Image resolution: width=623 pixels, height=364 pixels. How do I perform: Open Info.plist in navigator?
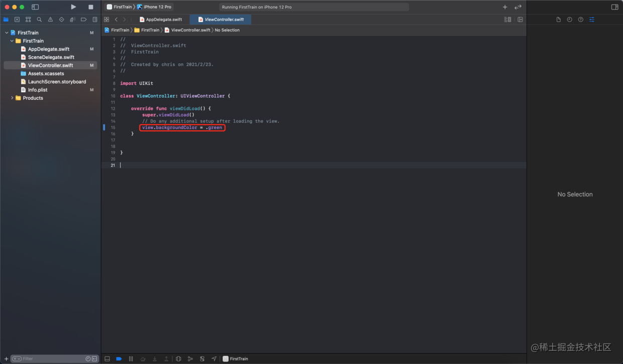click(50, 90)
